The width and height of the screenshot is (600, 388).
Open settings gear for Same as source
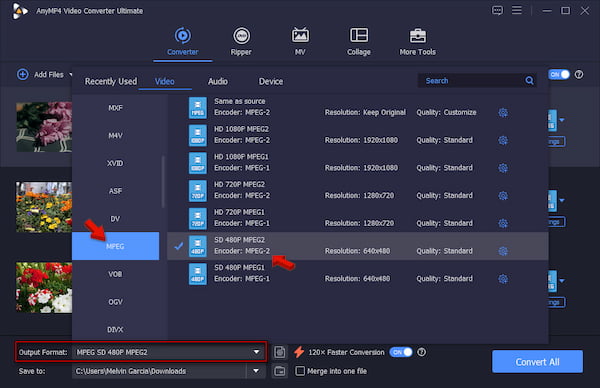pos(503,112)
